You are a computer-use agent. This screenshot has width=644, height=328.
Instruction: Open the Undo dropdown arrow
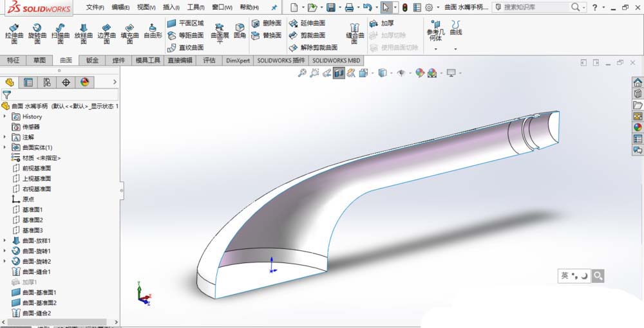point(376,7)
